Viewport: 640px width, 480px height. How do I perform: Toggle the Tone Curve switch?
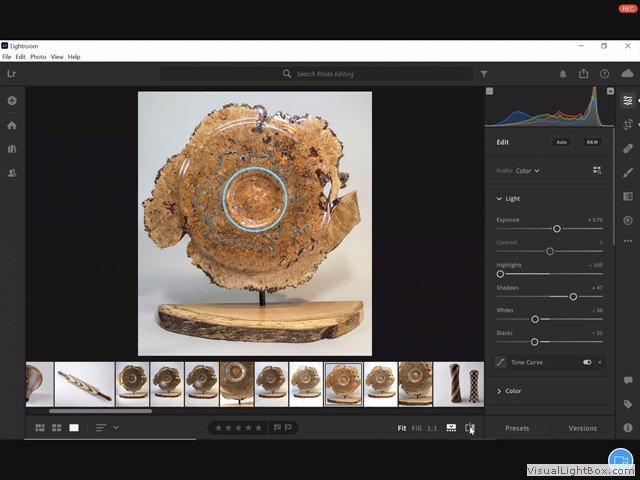point(587,362)
